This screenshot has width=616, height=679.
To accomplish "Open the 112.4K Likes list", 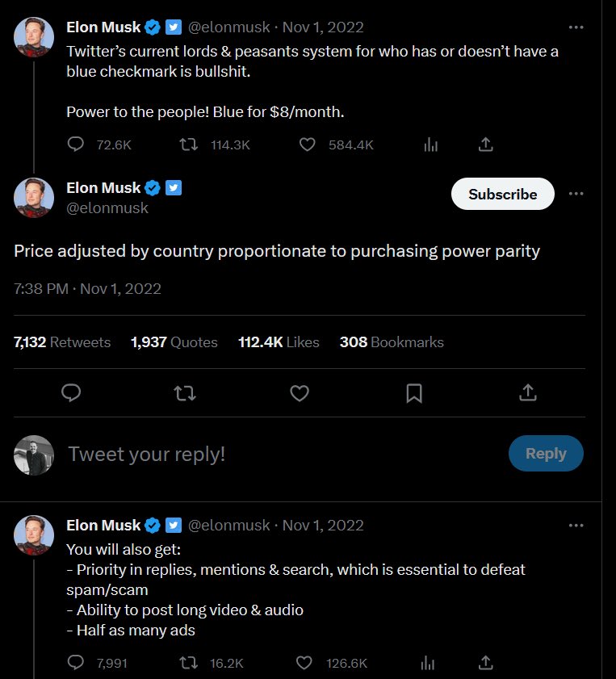I will point(279,342).
